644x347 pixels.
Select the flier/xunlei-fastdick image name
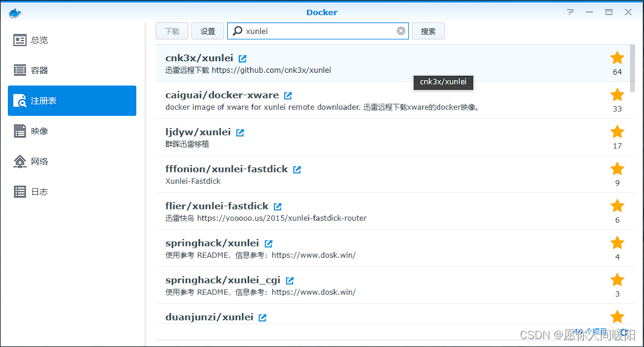[217, 206]
